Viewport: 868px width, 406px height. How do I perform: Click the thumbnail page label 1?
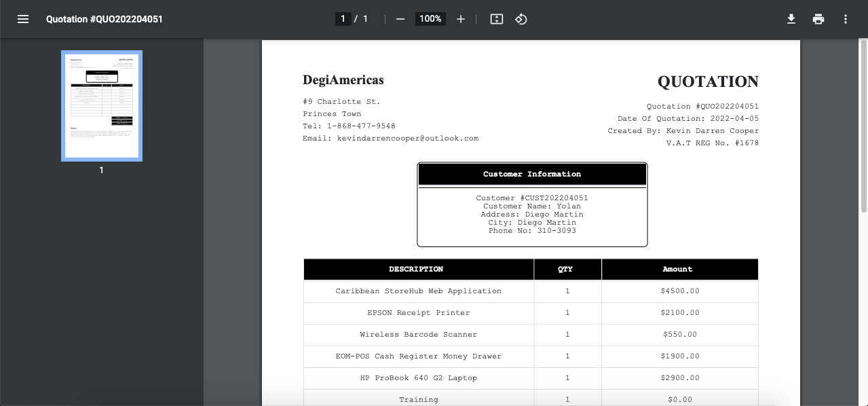(102, 170)
